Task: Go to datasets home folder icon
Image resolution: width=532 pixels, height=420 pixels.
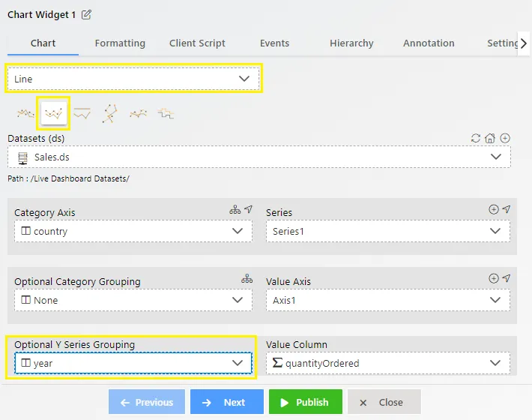Action: coord(490,138)
